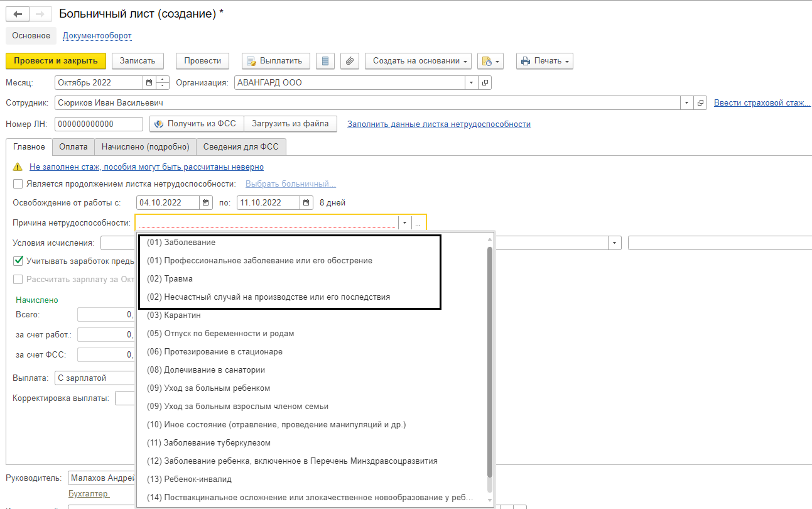
Task: Open the document list icon next to Выплатить
Action: pos(325,61)
